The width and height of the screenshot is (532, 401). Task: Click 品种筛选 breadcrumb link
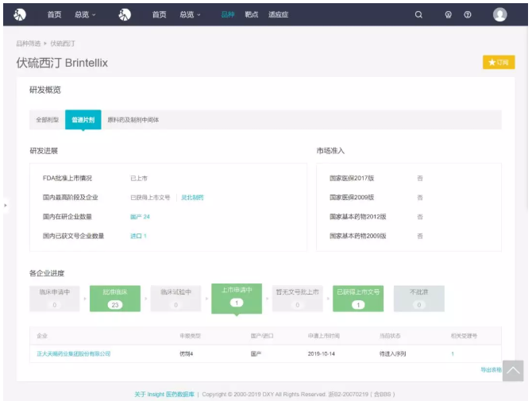tap(29, 44)
